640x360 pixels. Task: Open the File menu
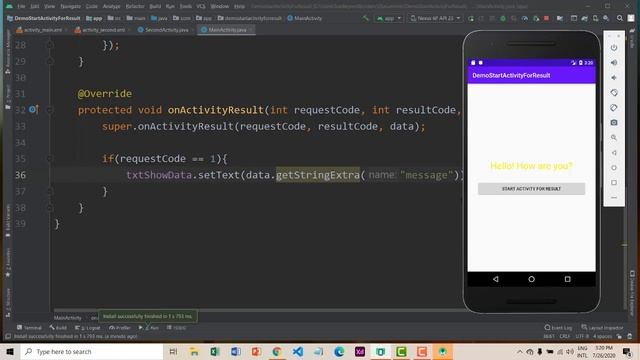[x=21, y=6]
